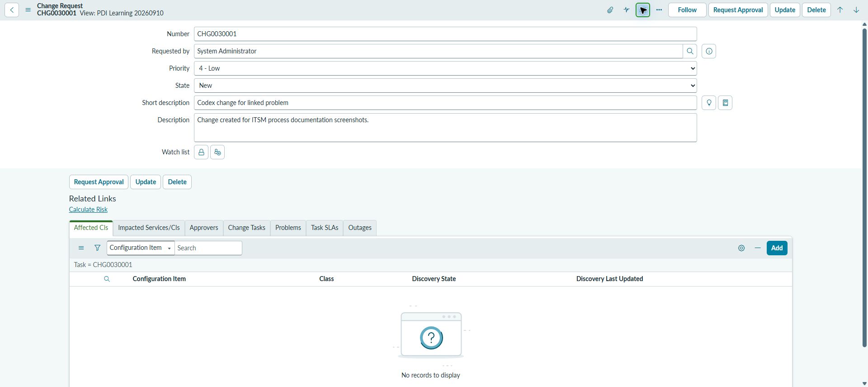Image resolution: width=868 pixels, height=387 pixels.
Task: Toggle the filter funnel in Affected CIs
Action: click(97, 248)
